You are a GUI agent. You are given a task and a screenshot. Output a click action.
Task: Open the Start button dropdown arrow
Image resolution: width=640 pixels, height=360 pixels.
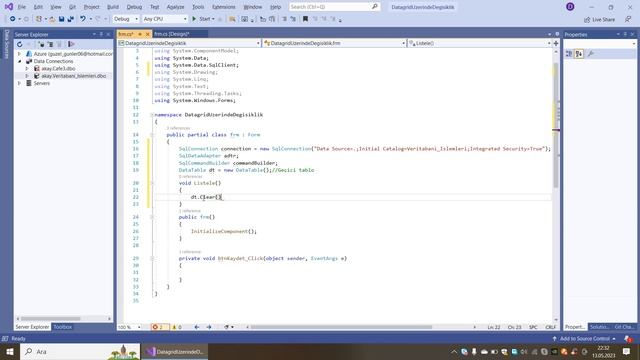pos(213,19)
